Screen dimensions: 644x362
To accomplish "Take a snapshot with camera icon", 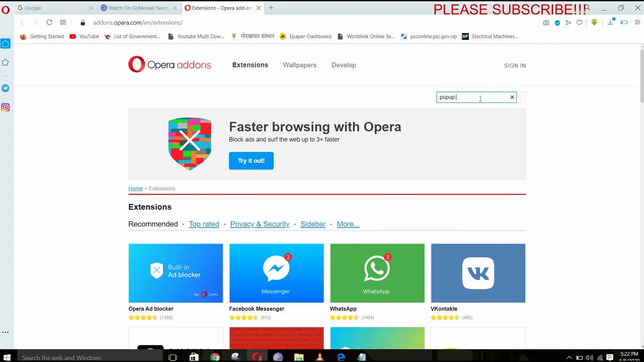I will coord(546,23).
